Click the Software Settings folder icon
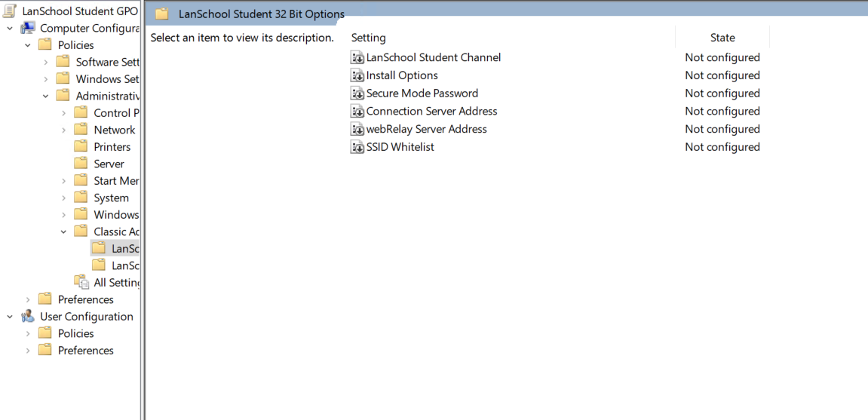Viewport: 868px width, 420px height. pyautogui.click(x=63, y=62)
